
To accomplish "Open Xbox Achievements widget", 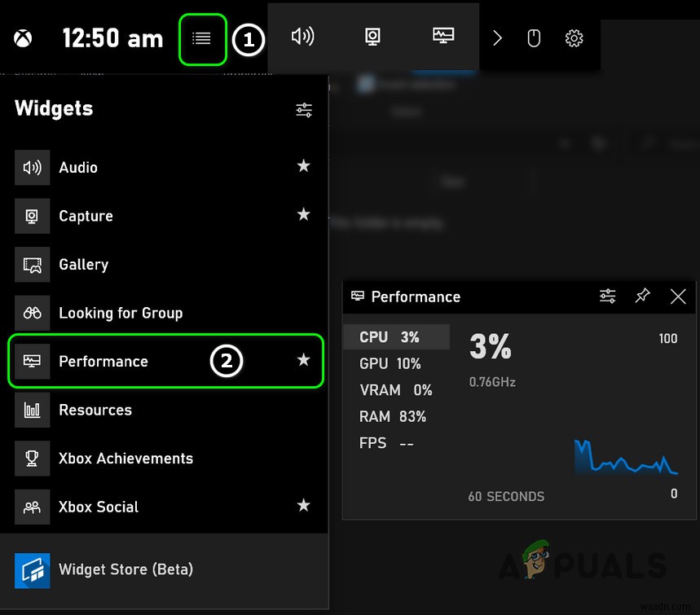I will coord(125,459).
